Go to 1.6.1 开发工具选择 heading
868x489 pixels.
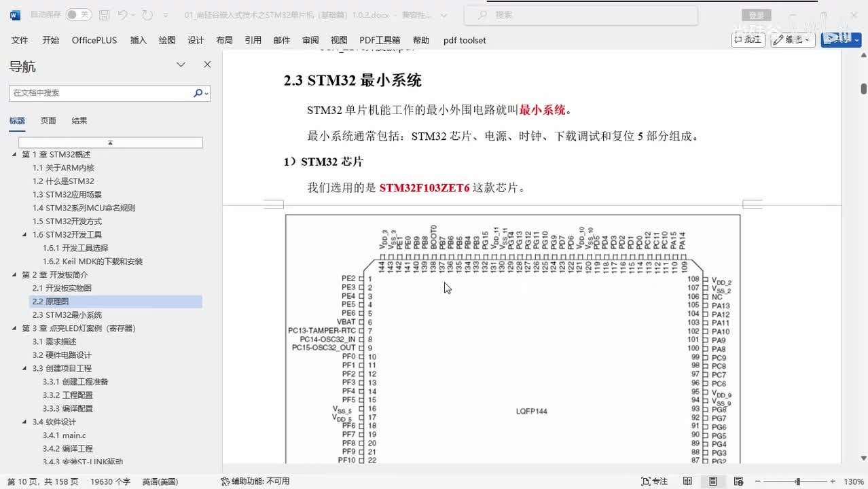(75, 248)
